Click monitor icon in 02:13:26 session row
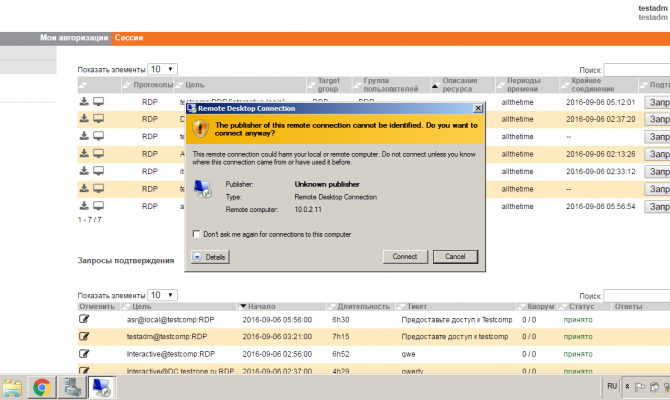Image resolution: width=670 pixels, height=400 pixels. click(x=98, y=153)
